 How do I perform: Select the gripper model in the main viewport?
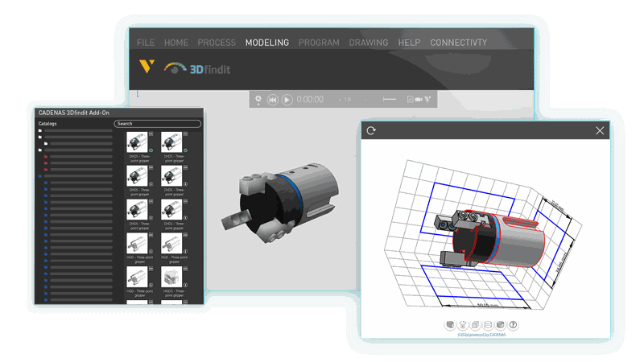(282, 202)
